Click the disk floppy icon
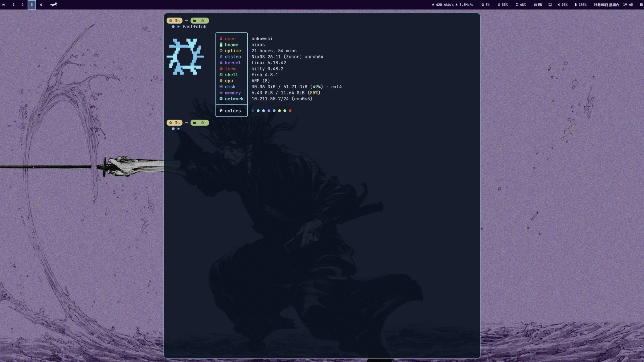Image resolution: width=644 pixels, height=362 pixels. tap(221, 87)
